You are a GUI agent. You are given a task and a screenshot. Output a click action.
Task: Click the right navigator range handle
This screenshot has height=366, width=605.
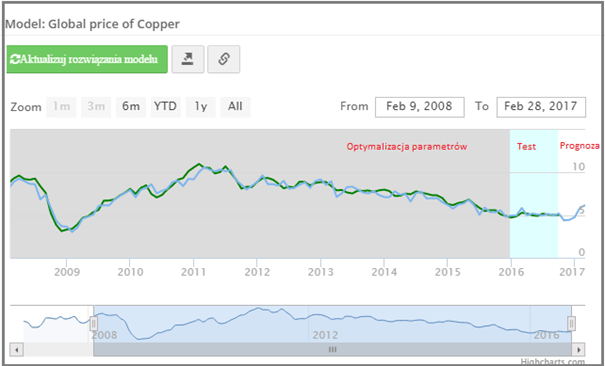pos(571,323)
